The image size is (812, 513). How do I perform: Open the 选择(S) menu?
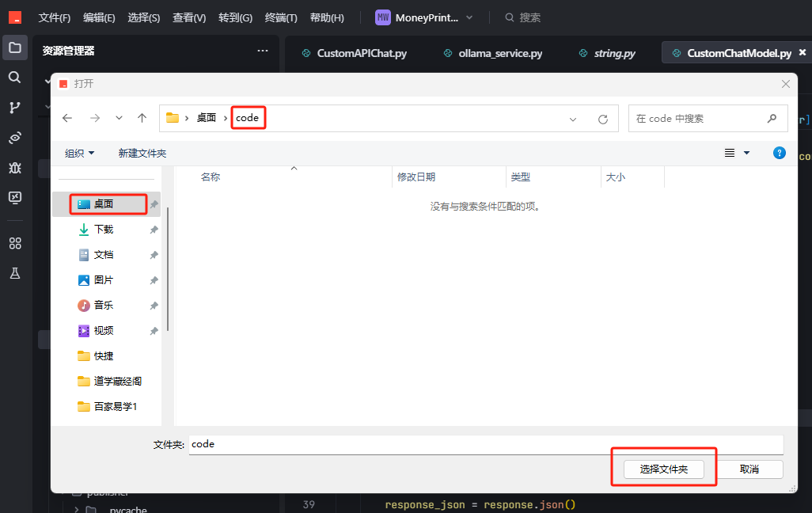tap(143, 17)
